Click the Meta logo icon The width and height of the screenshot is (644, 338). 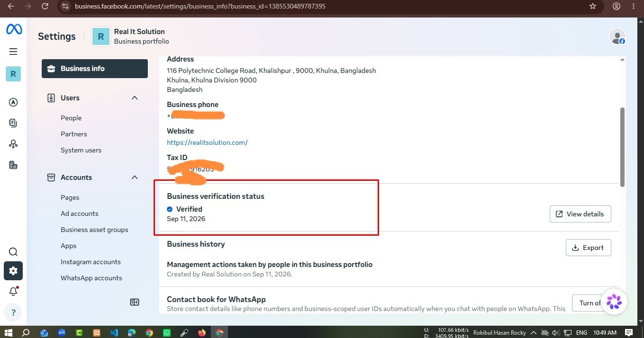pyautogui.click(x=14, y=29)
